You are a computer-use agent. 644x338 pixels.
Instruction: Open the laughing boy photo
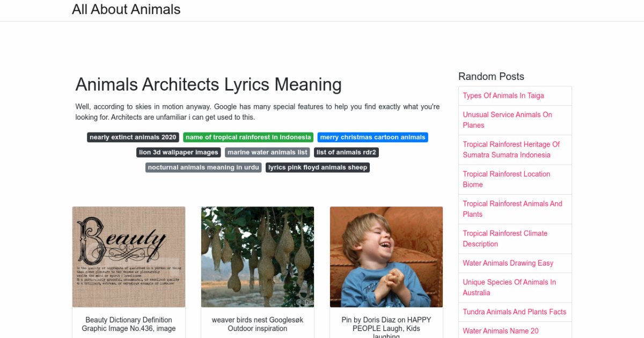[386, 257]
